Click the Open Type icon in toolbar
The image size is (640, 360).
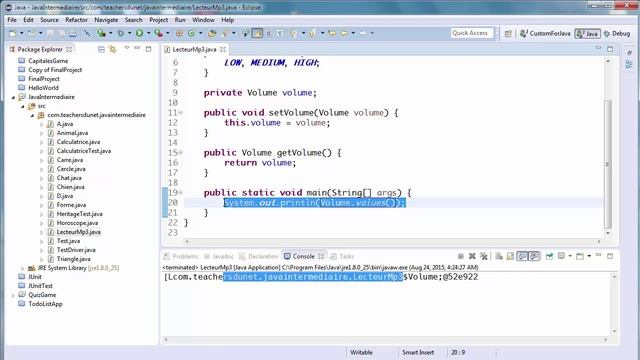pos(212,33)
